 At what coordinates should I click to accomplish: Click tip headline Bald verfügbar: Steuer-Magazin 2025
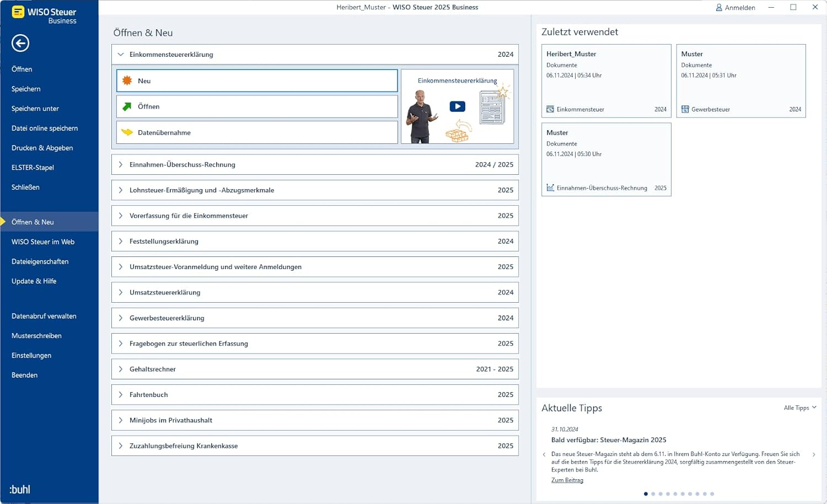tap(609, 440)
